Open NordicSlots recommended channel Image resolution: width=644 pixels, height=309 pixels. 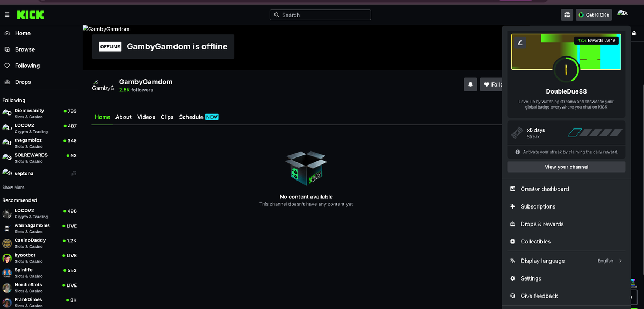(x=39, y=288)
